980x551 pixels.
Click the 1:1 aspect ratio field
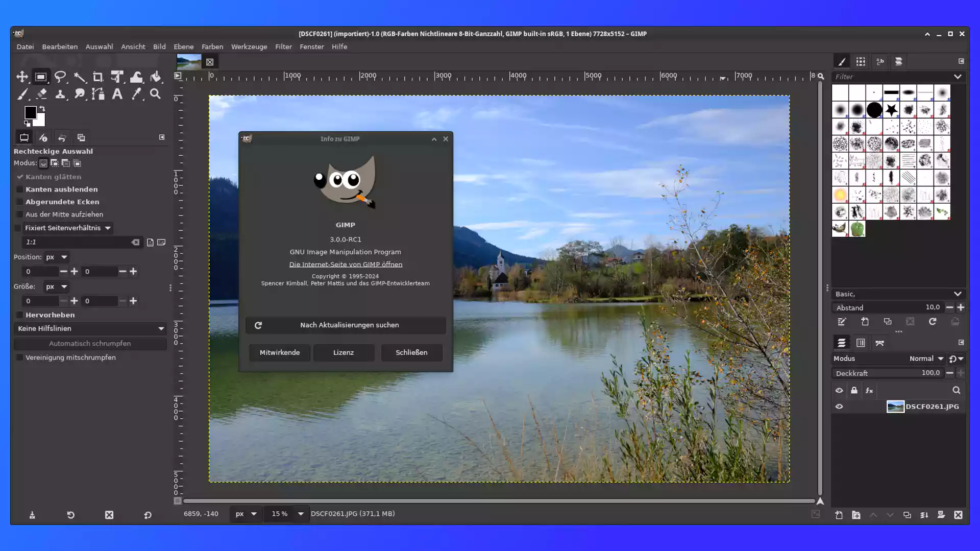[x=77, y=242]
